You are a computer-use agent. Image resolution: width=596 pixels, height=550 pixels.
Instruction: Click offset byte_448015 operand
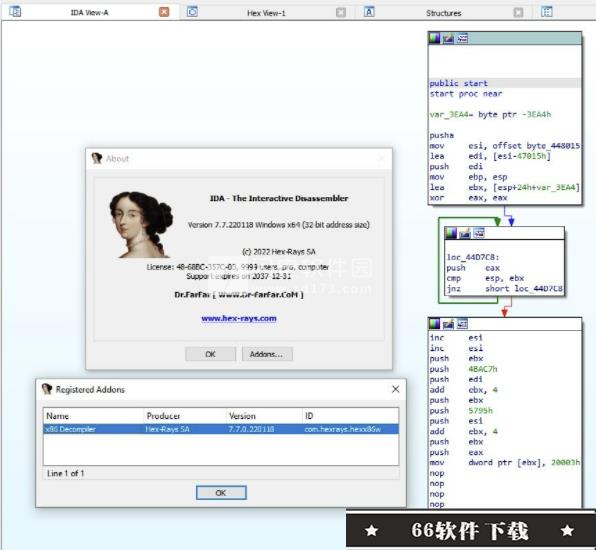(x=536, y=146)
